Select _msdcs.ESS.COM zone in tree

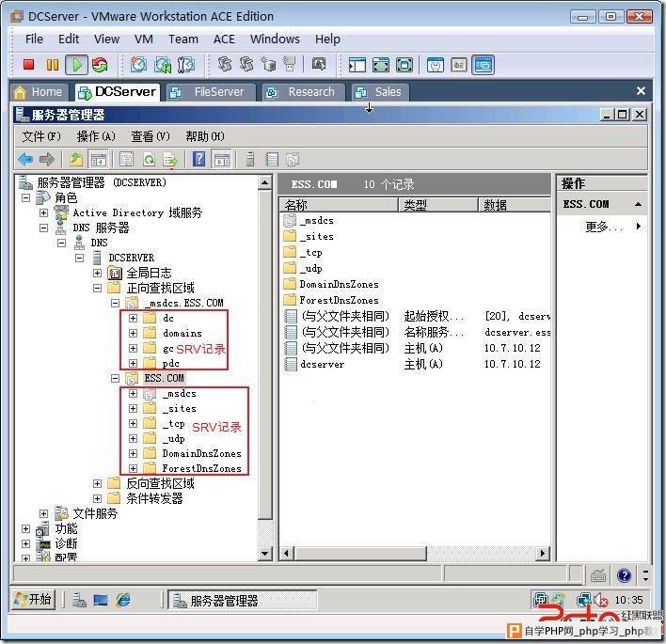[x=183, y=303]
